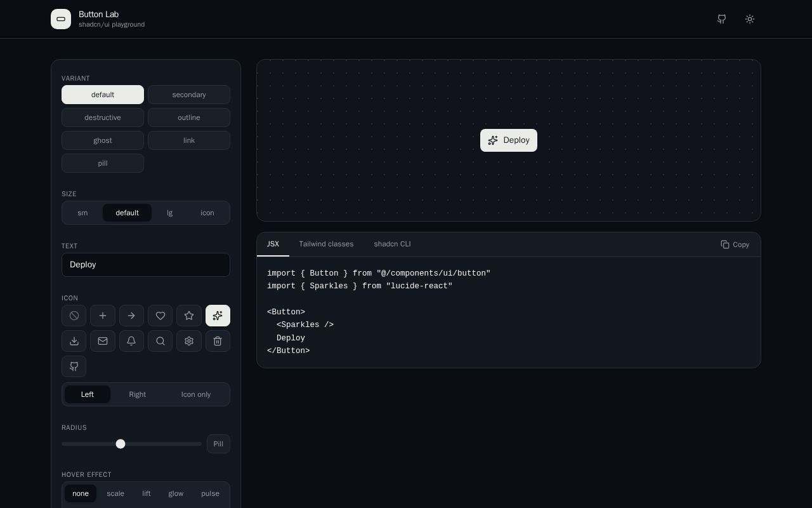Set hover effect to lift
Screen dimensions: 812x508
pos(147,493)
